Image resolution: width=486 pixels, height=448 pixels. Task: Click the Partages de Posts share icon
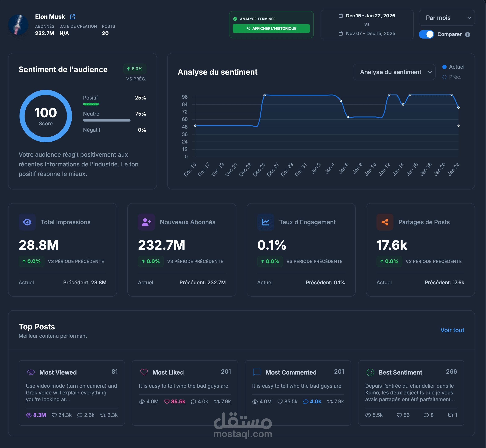pyautogui.click(x=385, y=222)
